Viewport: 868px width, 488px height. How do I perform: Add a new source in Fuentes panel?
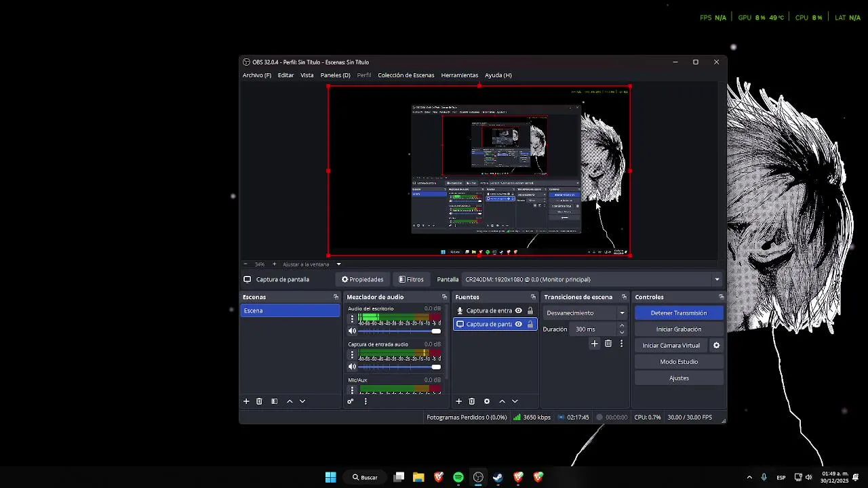458,401
